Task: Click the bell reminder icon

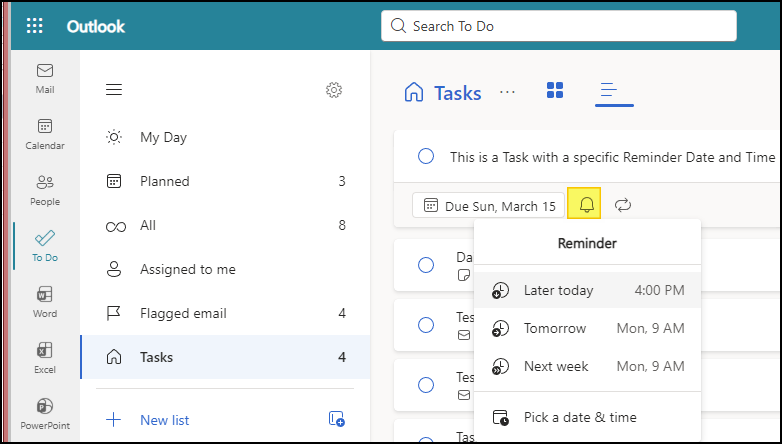Action: (586, 205)
